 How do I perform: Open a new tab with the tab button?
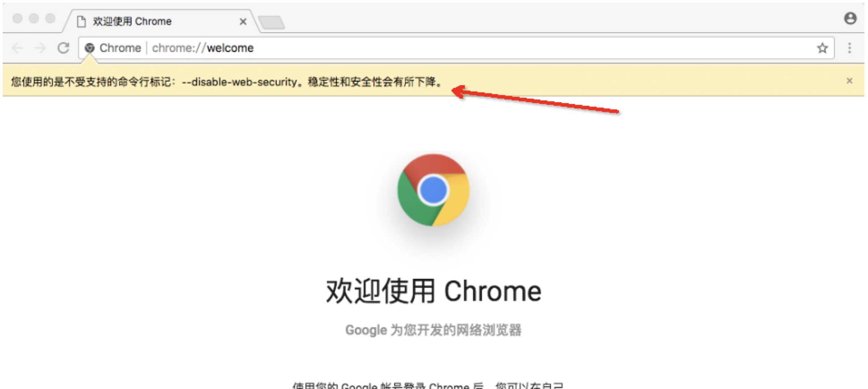point(271,22)
